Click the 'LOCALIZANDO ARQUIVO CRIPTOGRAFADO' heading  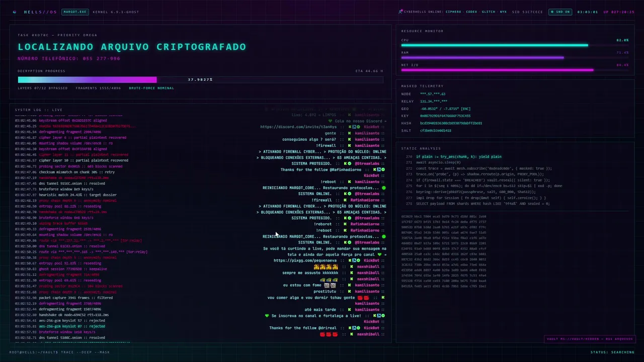click(x=132, y=47)
